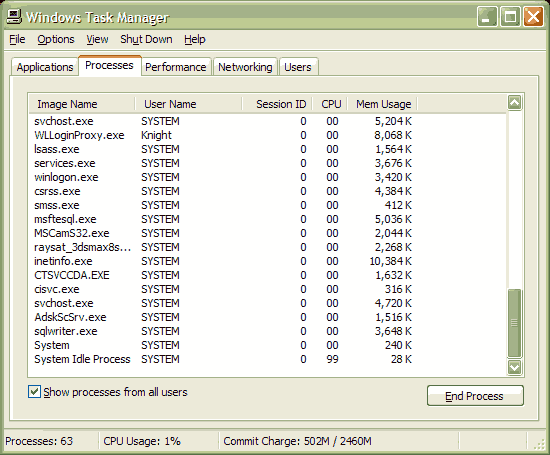Maximize the Task Manager window
550x455 pixels.
[510, 16]
